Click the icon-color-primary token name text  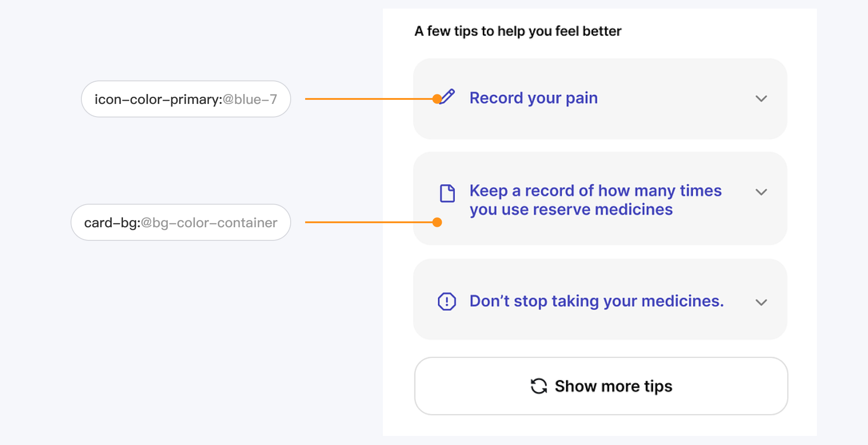point(158,99)
